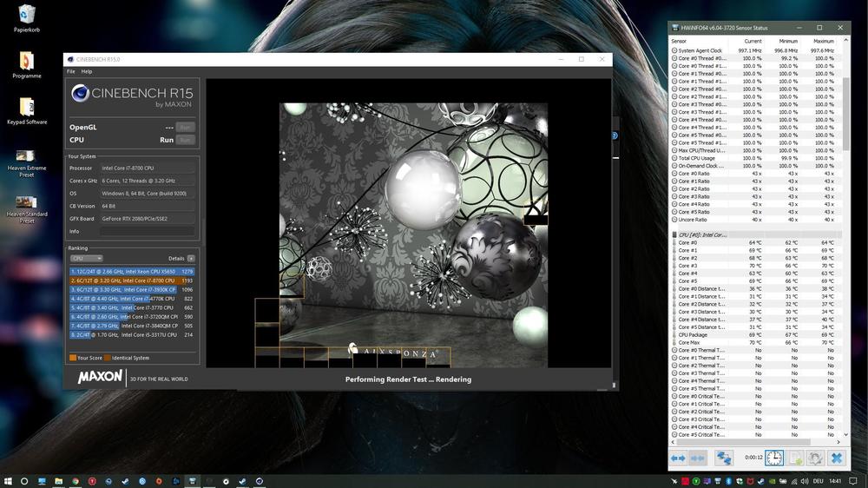The width and height of the screenshot is (868, 488).
Task: Open Heaven Extreme Preset shortcut
Action: click(x=26, y=162)
